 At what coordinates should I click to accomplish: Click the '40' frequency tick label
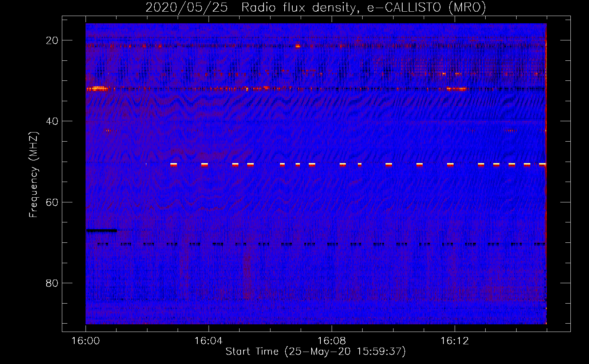coord(52,121)
